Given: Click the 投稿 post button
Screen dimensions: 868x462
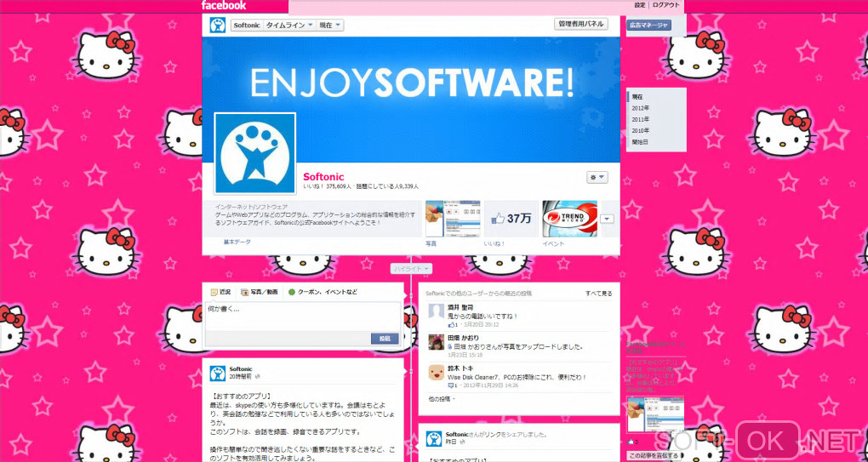Looking at the screenshot, I should coord(385,338).
